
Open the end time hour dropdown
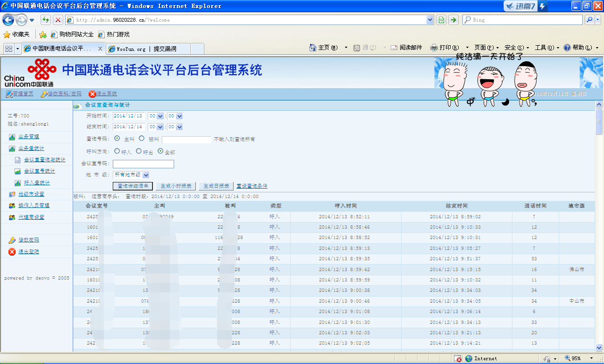[x=160, y=127]
